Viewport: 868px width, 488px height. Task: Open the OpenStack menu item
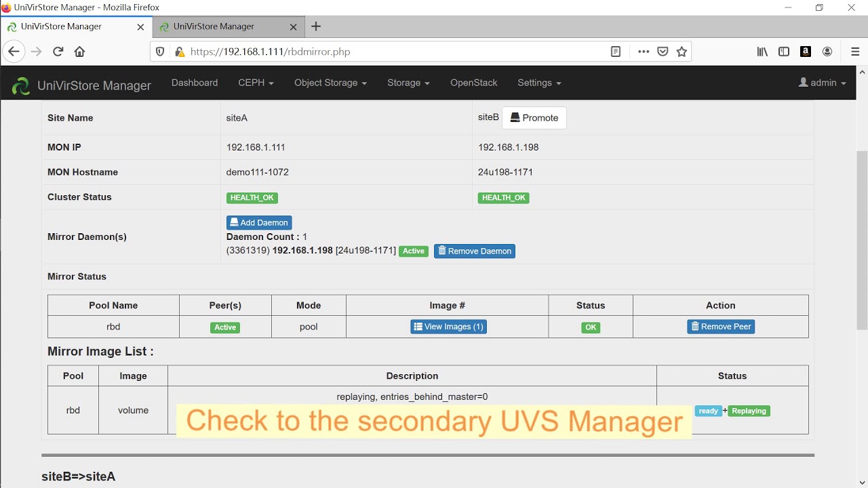pos(473,83)
